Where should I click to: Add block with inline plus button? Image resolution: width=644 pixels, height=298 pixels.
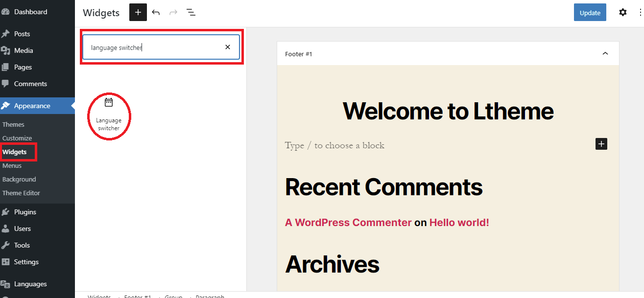pos(601,144)
